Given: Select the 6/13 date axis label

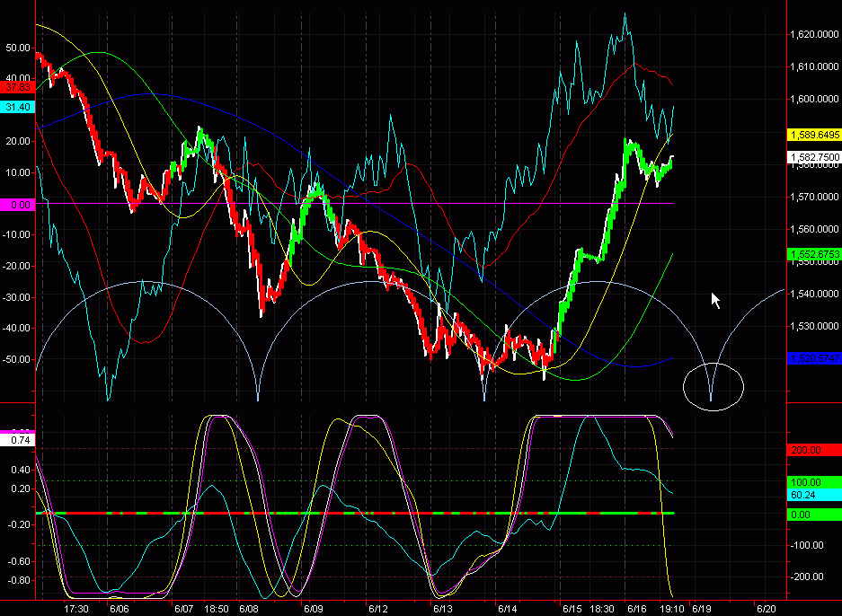Looking at the screenshot, I should [443, 609].
